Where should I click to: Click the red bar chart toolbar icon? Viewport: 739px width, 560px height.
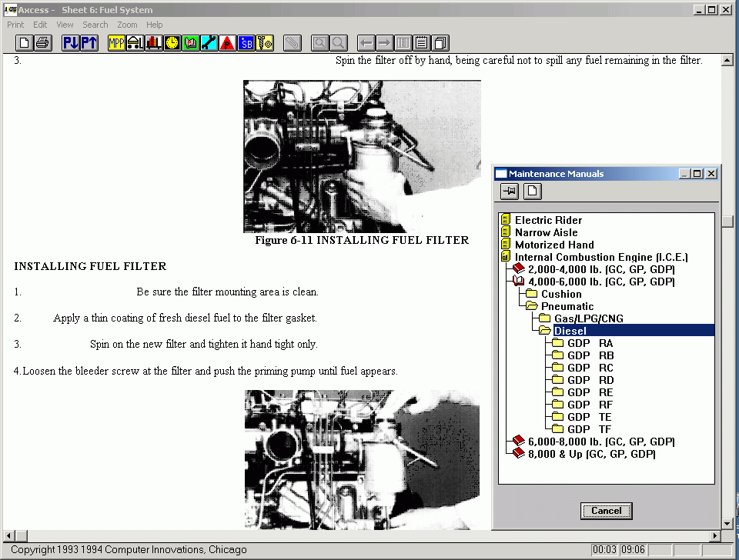pyautogui.click(x=154, y=43)
